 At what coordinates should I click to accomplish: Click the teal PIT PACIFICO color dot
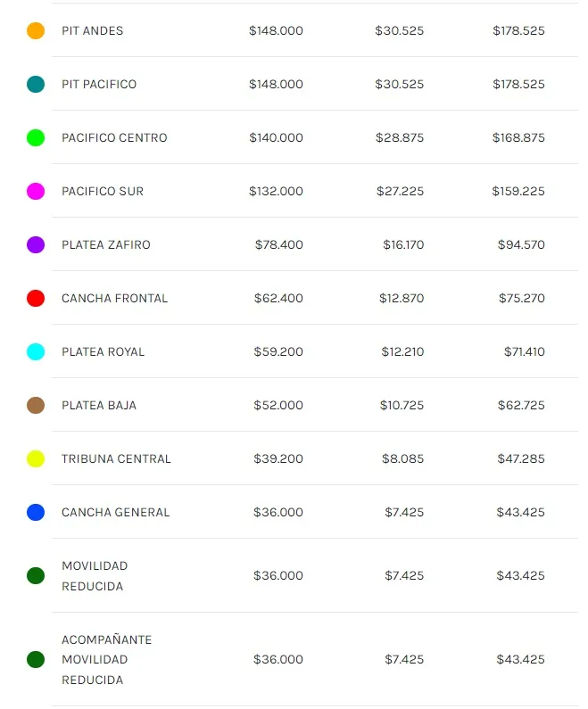(36, 85)
